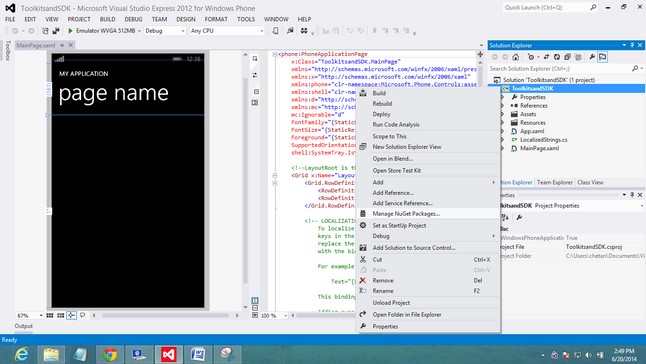Open the TOOLS menu
Viewport: 646px width, 364px height.
(x=246, y=19)
